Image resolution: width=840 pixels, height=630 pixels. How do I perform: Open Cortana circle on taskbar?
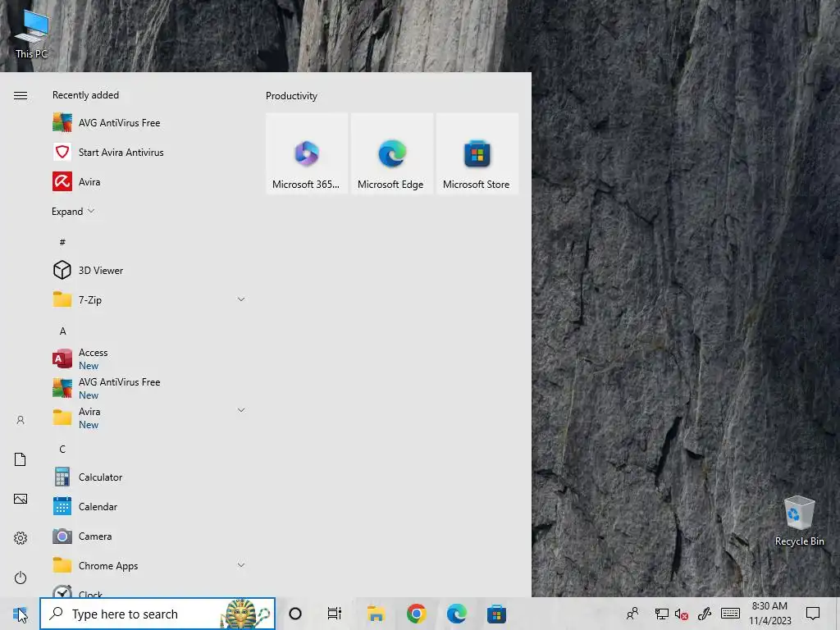point(295,614)
